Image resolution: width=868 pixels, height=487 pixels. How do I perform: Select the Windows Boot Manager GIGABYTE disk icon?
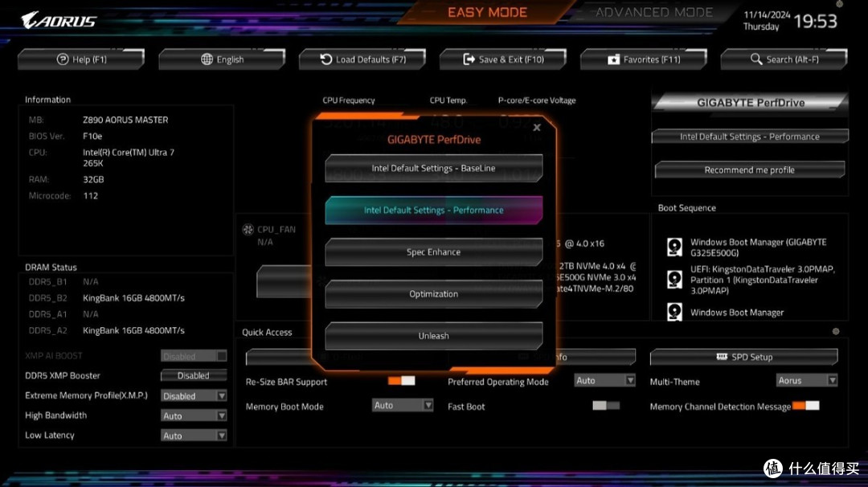pos(675,247)
